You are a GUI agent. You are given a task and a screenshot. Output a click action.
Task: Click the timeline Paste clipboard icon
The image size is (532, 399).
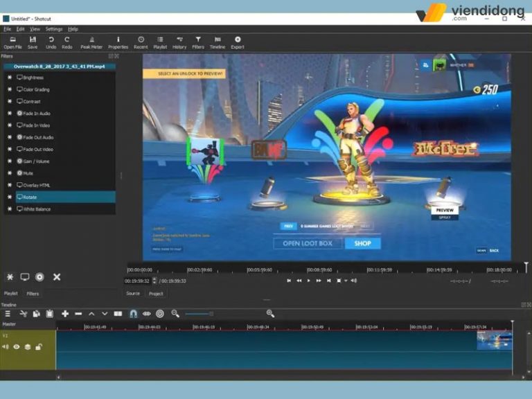(50, 314)
